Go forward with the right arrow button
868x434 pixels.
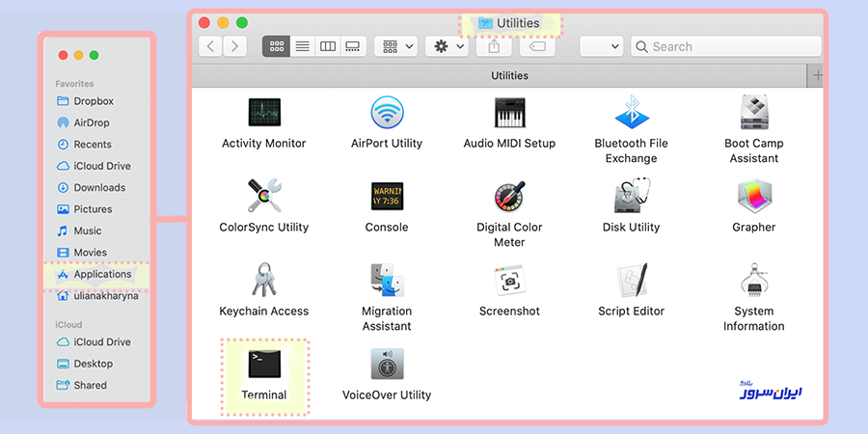(234, 46)
